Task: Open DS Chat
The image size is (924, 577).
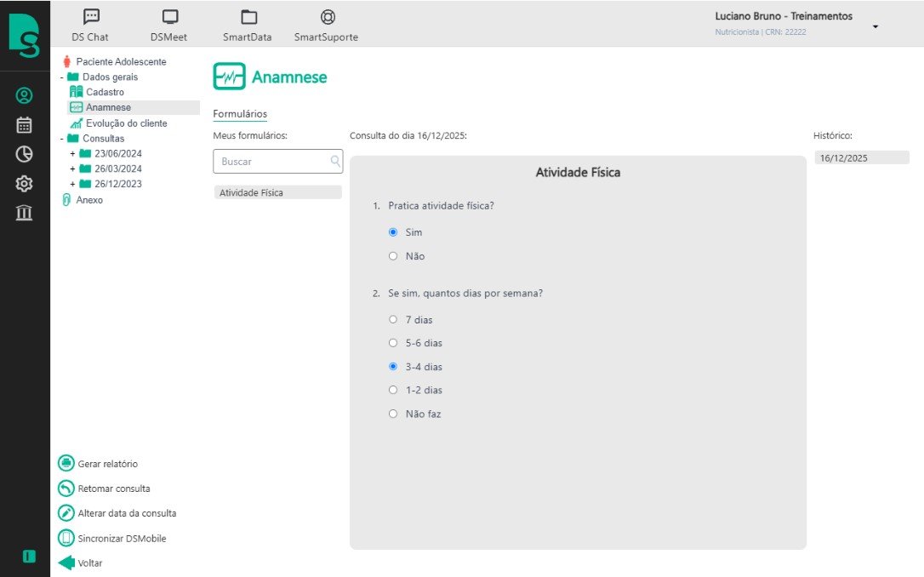Action: pyautogui.click(x=90, y=26)
